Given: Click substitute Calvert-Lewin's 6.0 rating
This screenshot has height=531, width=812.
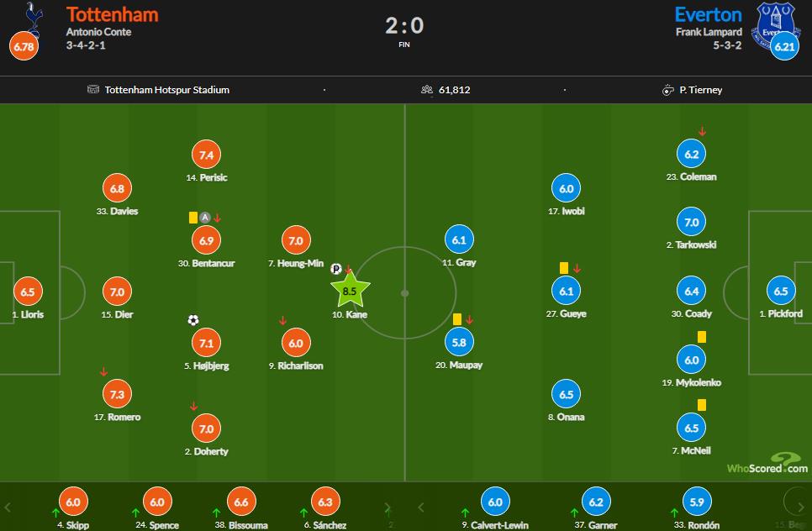Looking at the screenshot, I should [x=494, y=502].
